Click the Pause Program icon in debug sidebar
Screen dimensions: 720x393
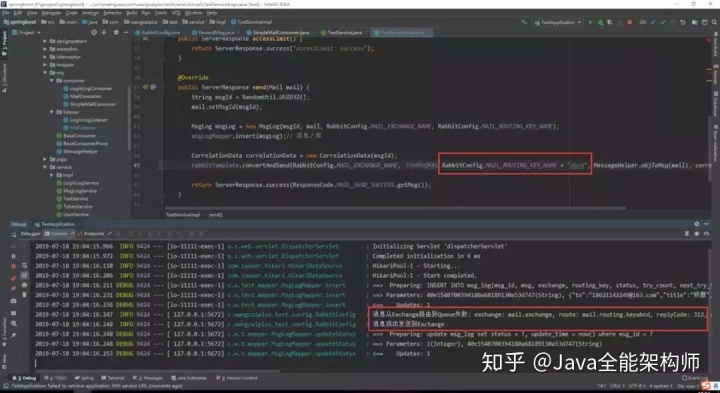pyautogui.click(x=13, y=256)
